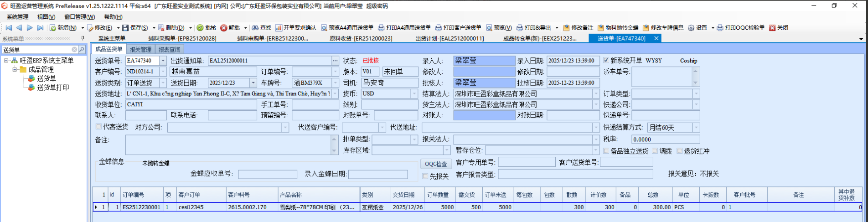The width and height of the screenshot is (868, 222).
Task: Click the red 关闭 close toolbar icon
Action: pos(772,28)
